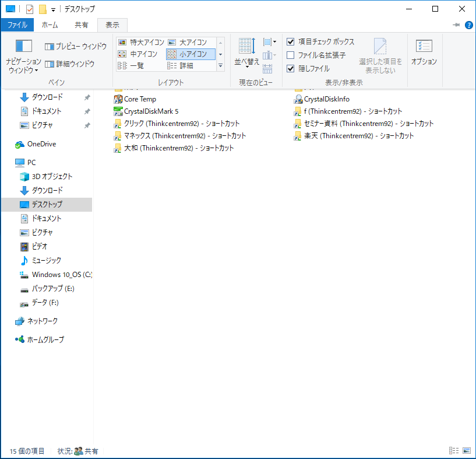Open the Navigation window pane dropdown
The width and height of the screenshot is (476, 459).
pyautogui.click(x=23, y=56)
